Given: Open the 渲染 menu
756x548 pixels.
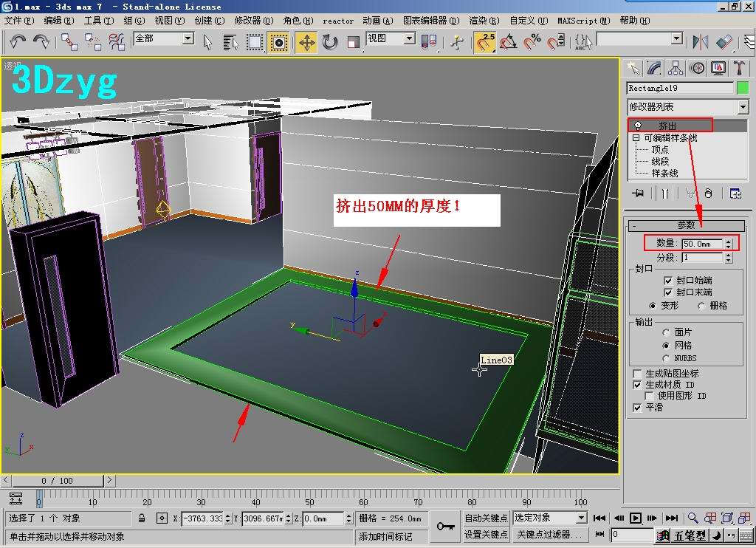Looking at the screenshot, I should pos(484,21).
